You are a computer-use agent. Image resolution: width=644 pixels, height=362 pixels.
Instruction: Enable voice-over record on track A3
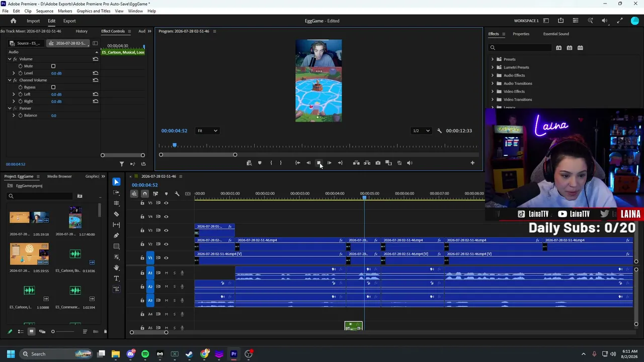[182, 300]
